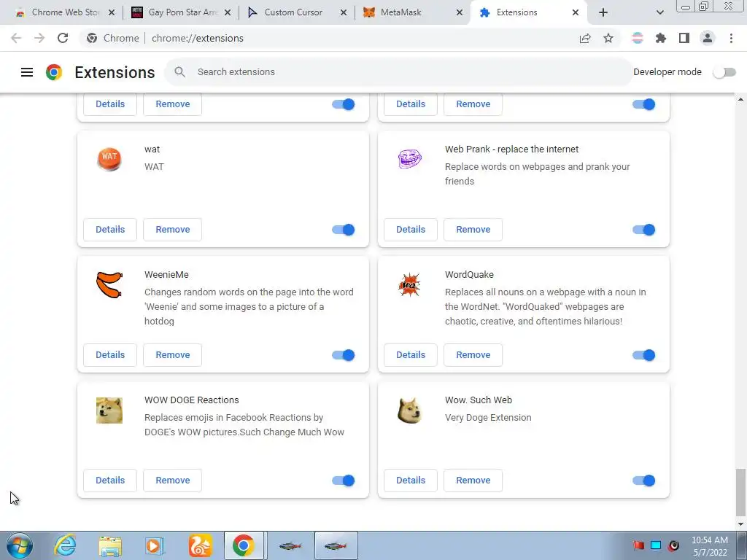
Task: Open the file explorer taskbar icon
Action: [x=110, y=546]
